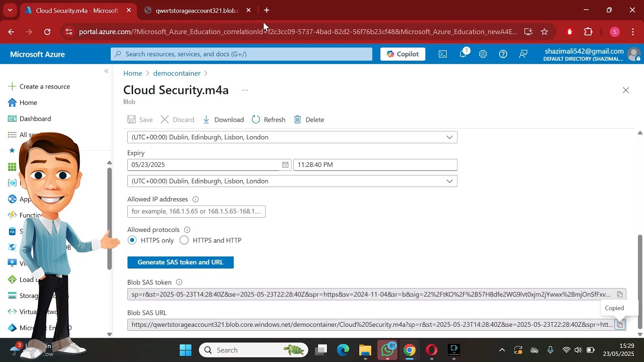Show info for Allowed protocols
This screenshot has width=644, height=362.
pyautogui.click(x=187, y=230)
